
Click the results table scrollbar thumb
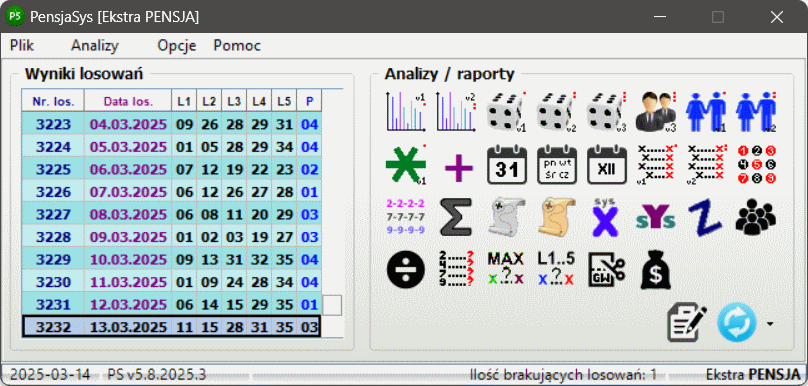coord(332,305)
